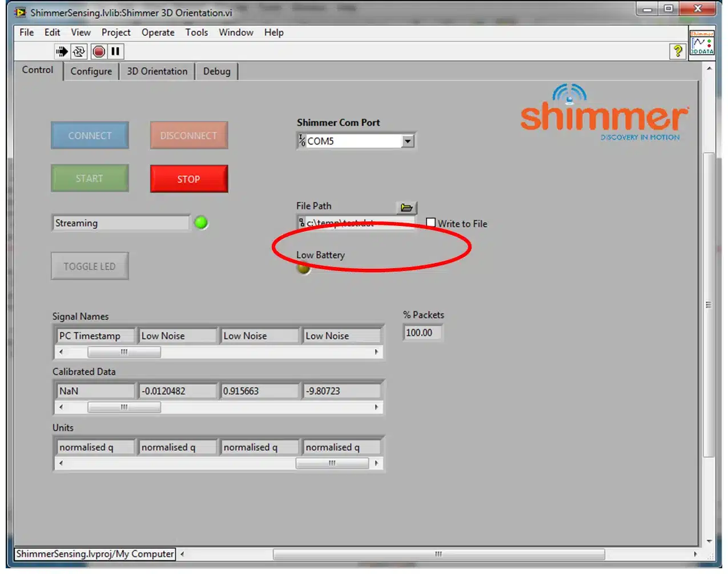The width and height of the screenshot is (728, 574).
Task: Click the Calibrated Data right scroll arrow
Action: (x=376, y=407)
